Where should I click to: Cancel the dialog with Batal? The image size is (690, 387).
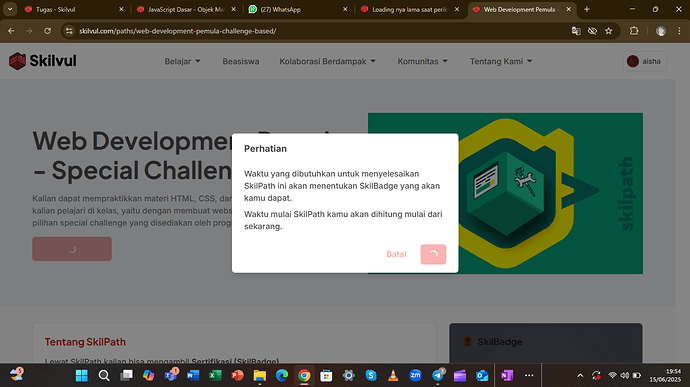point(396,254)
